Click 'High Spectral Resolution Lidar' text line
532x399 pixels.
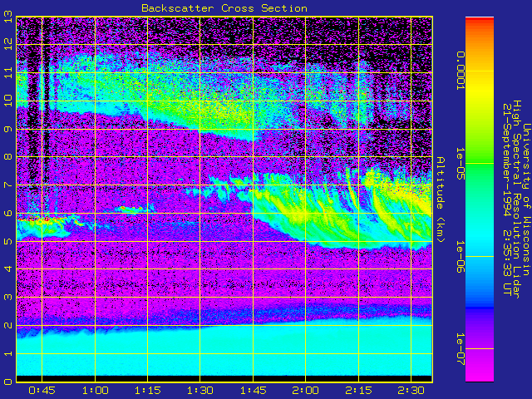click(516, 199)
